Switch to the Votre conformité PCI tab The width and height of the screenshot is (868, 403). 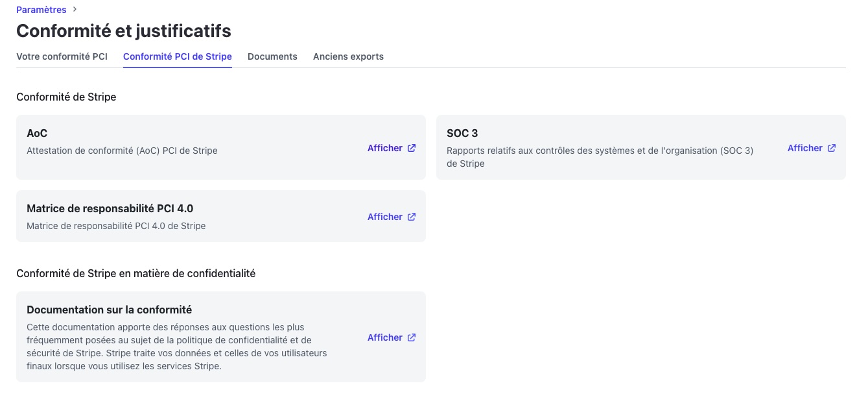coord(62,56)
